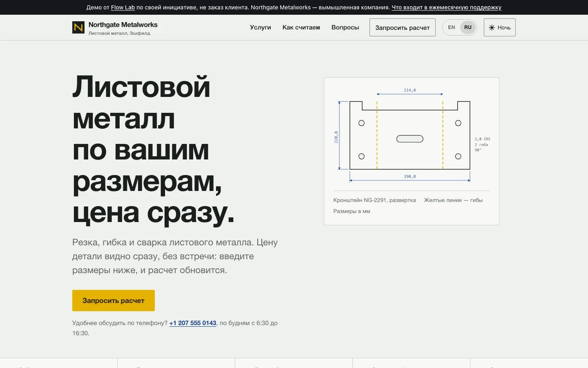Click the 214,0 dimension label on drawing
Screen dimensions: 588x368
(410, 90)
